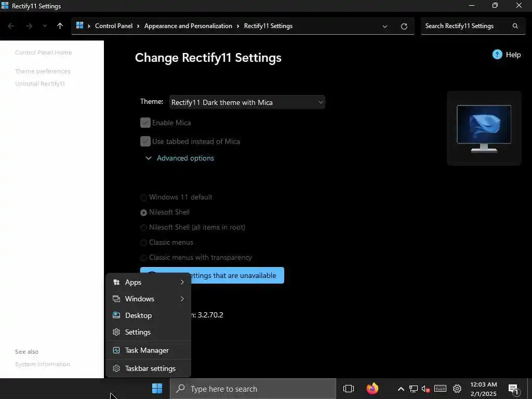Open clock showing 12:03 AM
The width and height of the screenshot is (532, 399).
click(x=484, y=389)
